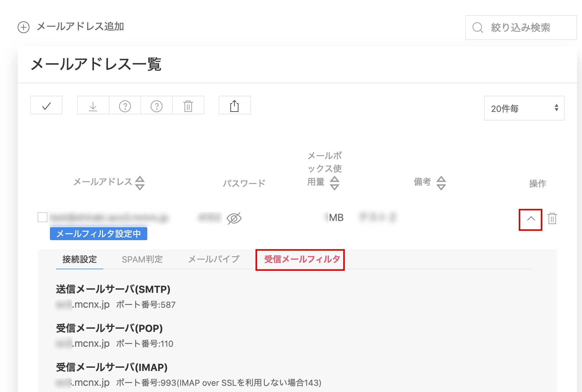Delete the mail address row trash icon
582x392 pixels.
[x=552, y=218]
